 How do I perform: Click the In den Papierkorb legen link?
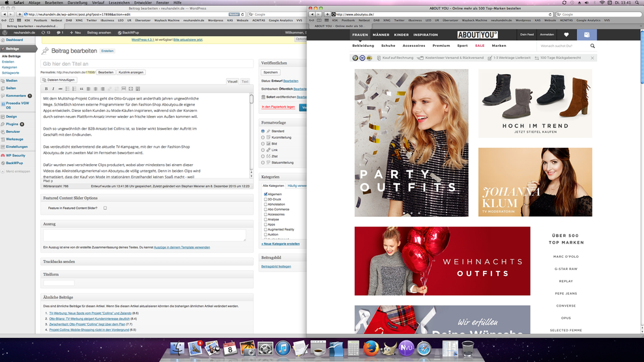[x=278, y=107]
